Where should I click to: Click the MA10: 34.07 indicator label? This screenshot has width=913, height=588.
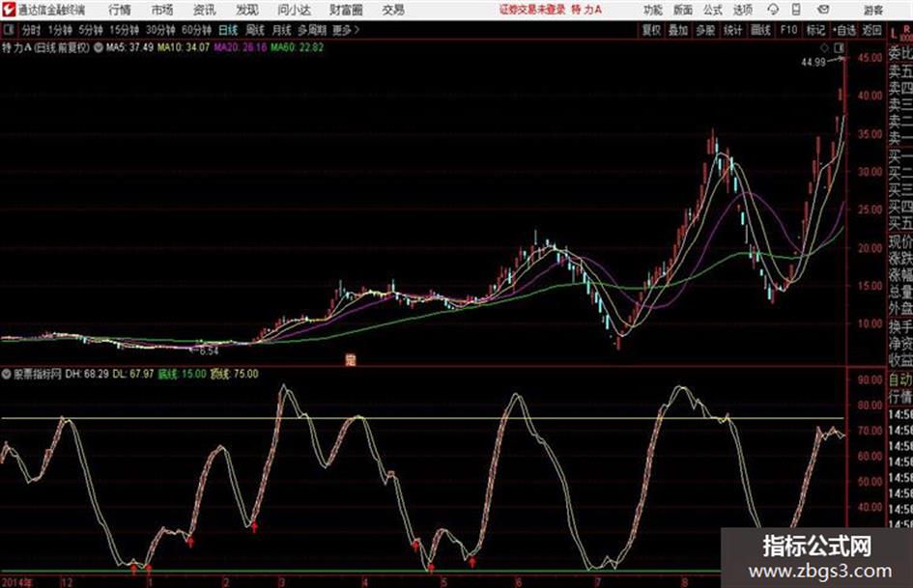click(184, 47)
